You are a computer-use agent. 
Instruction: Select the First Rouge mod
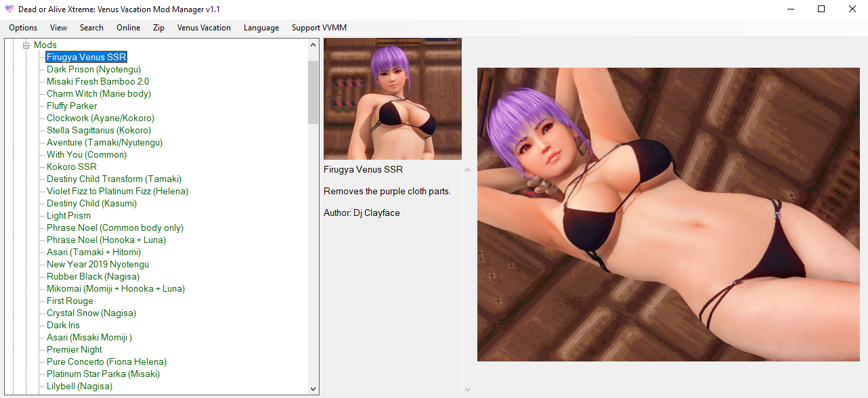pyautogui.click(x=70, y=301)
